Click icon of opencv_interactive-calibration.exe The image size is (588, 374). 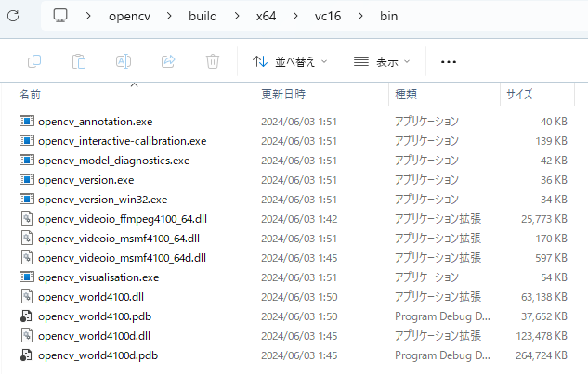tap(27, 140)
